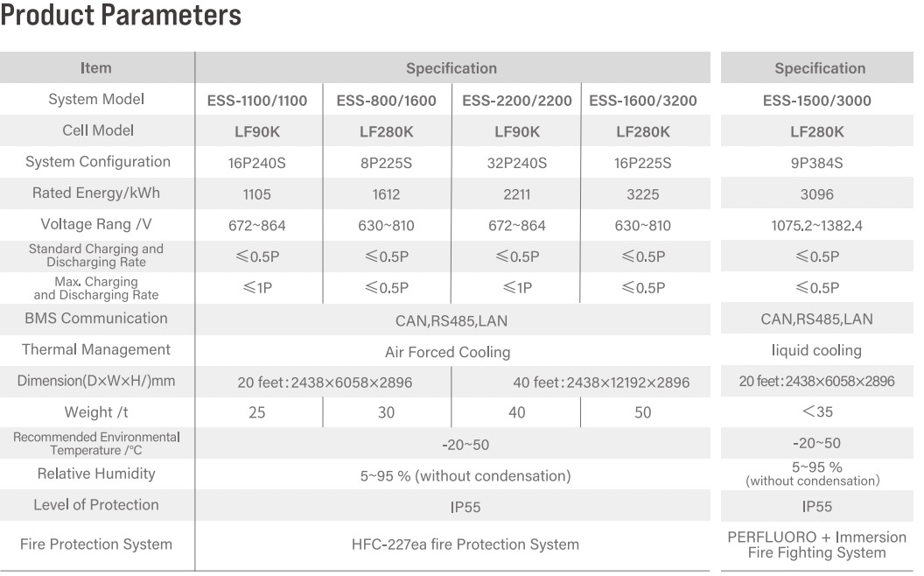Click the 3096 rated energy value
This screenshot has width=924, height=576.
coord(816,194)
